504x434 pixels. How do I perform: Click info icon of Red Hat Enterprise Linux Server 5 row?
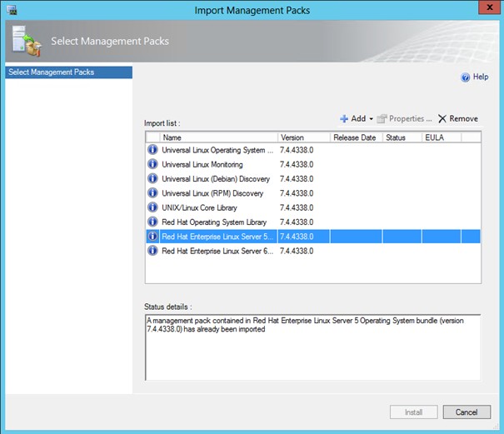(152, 237)
